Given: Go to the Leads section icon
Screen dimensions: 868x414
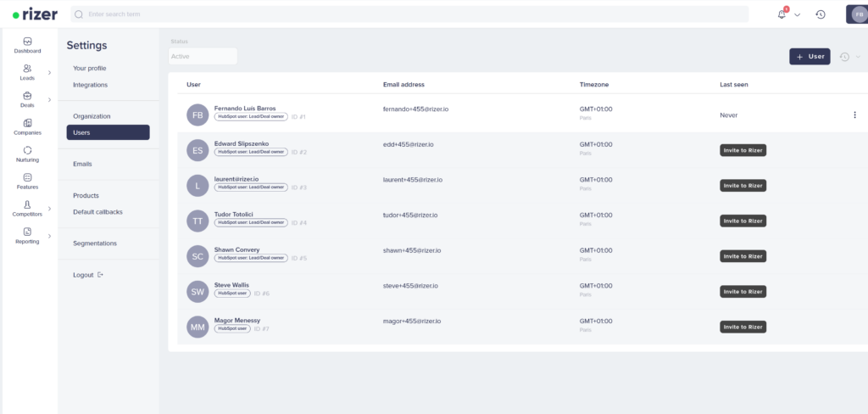Looking at the screenshot, I should (27, 69).
